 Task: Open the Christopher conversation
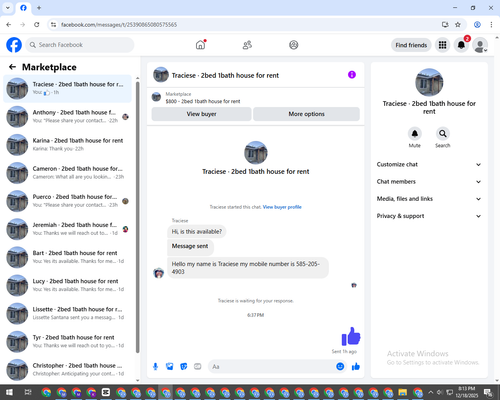[68, 370]
